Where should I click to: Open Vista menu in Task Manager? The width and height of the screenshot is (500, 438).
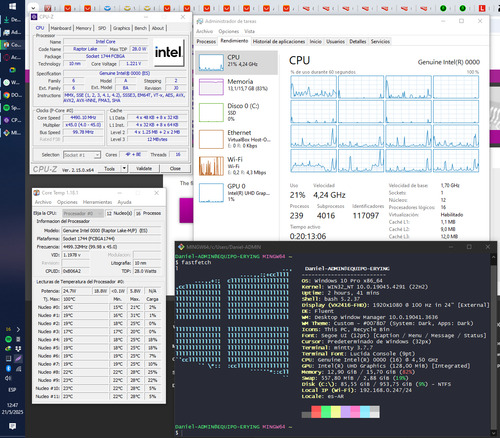(249, 31)
